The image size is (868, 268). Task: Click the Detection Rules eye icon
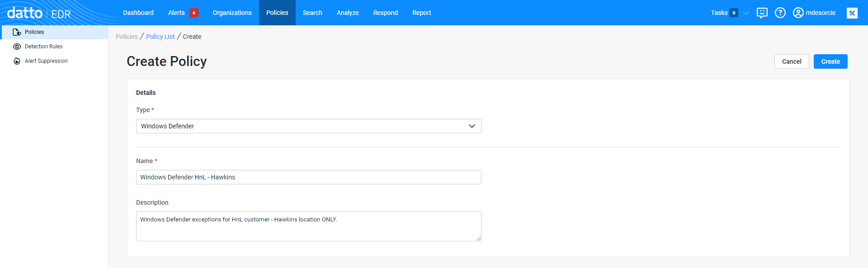click(17, 47)
